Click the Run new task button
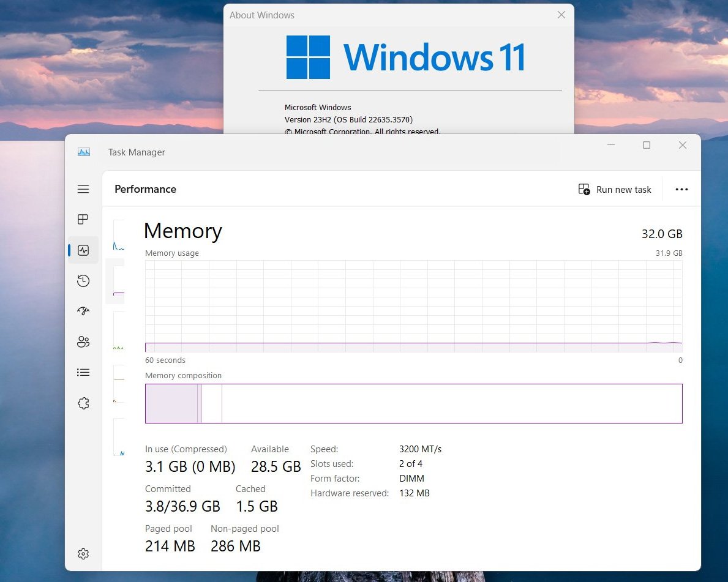Screen dimensions: 728x582 pos(615,190)
